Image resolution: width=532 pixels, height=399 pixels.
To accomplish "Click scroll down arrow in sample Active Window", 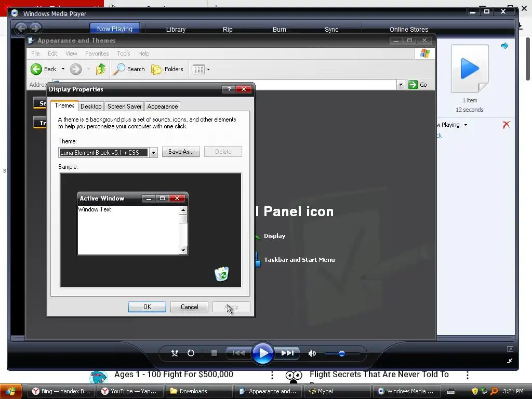I will coord(183,250).
